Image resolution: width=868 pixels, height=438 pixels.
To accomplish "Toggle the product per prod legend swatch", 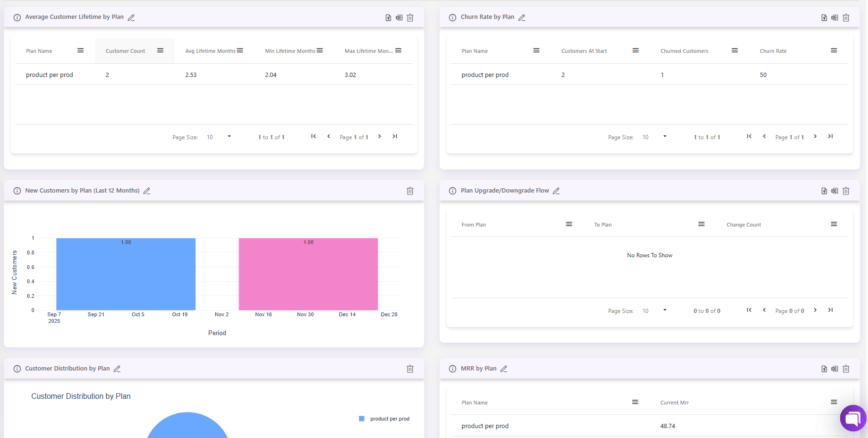I will pos(362,419).
